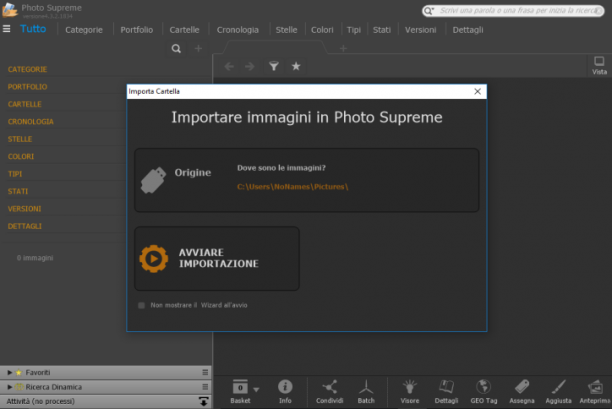This screenshot has width=612, height=409.
Task: Click Avviare Importazione button
Action: click(217, 258)
